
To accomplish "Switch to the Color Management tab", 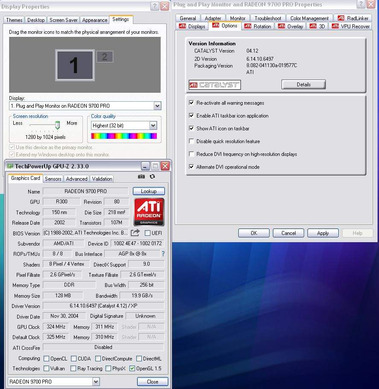I will pyautogui.click(x=309, y=18).
